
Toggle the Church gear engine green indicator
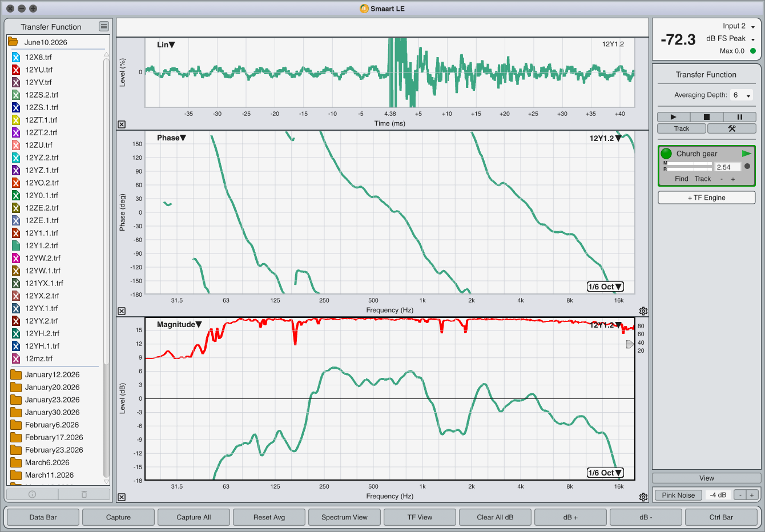[x=666, y=154]
